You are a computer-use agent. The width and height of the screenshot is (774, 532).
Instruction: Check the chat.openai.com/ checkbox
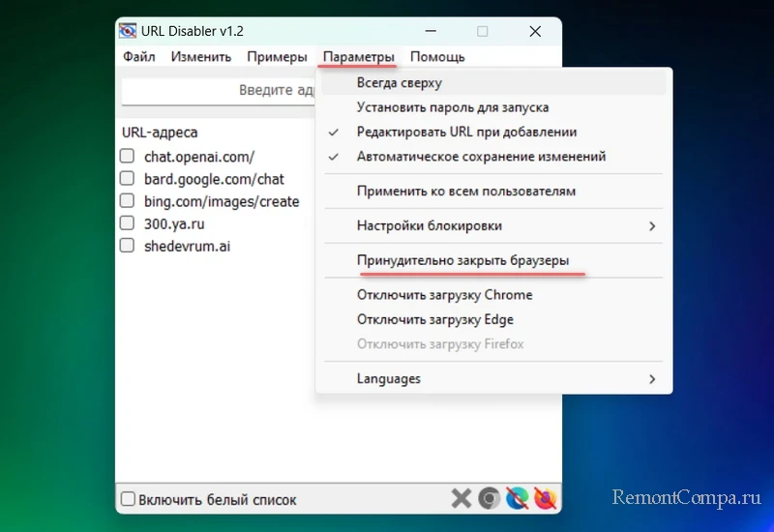[x=127, y=156]
